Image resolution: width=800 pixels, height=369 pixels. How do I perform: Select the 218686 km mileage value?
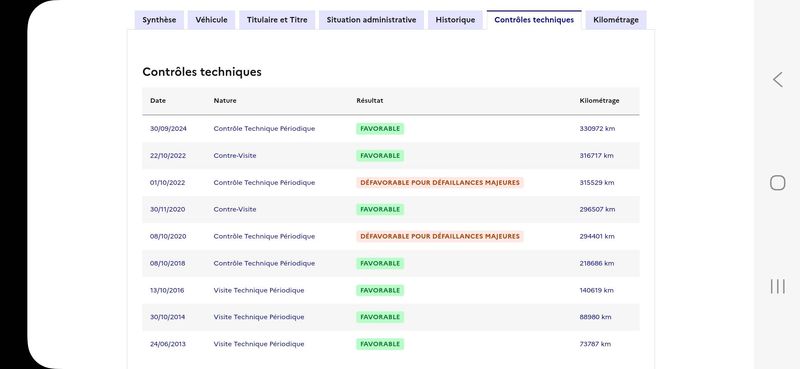tap(597, 263)
